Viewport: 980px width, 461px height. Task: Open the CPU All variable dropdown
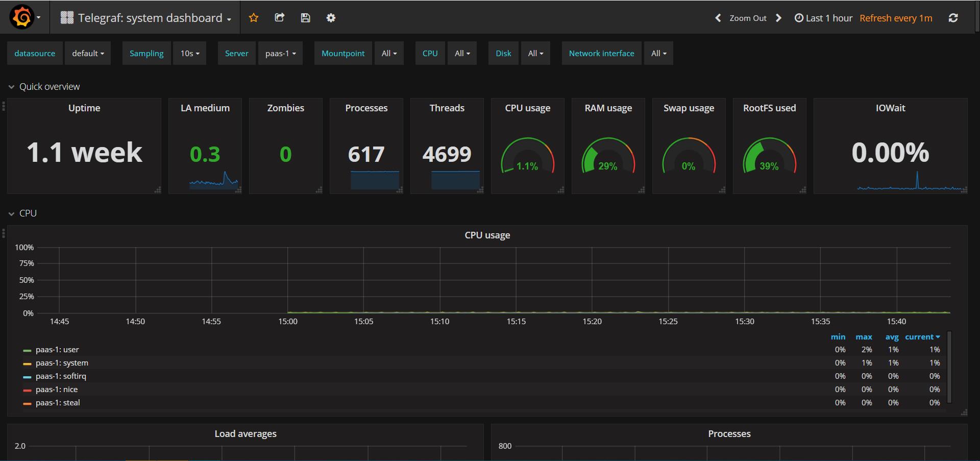[x=462, y=53]
